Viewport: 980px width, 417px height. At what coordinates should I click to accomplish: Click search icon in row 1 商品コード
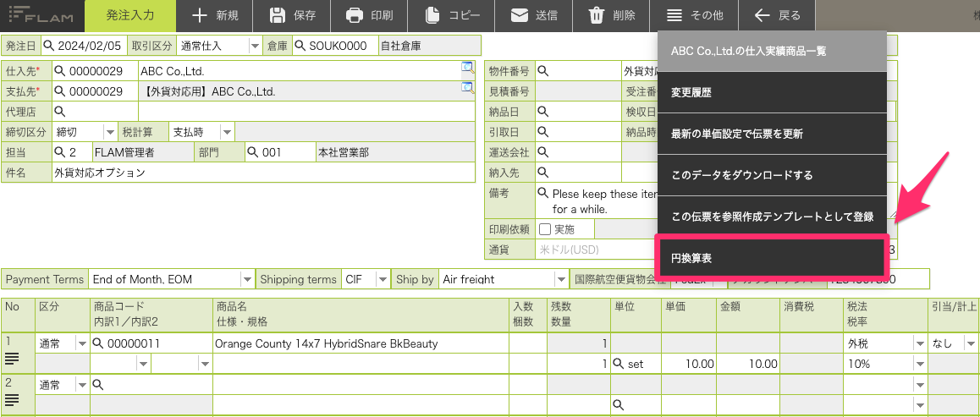(x=98, y=343)
